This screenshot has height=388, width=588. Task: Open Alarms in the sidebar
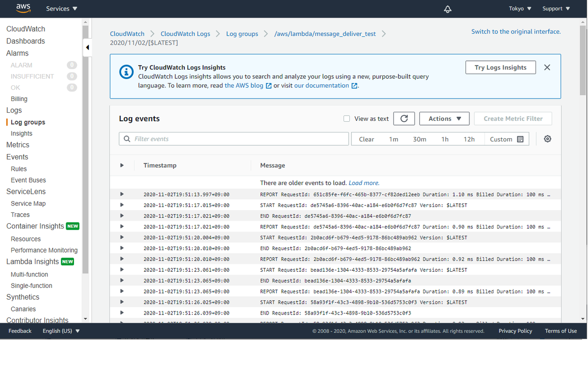coord(18,53)
